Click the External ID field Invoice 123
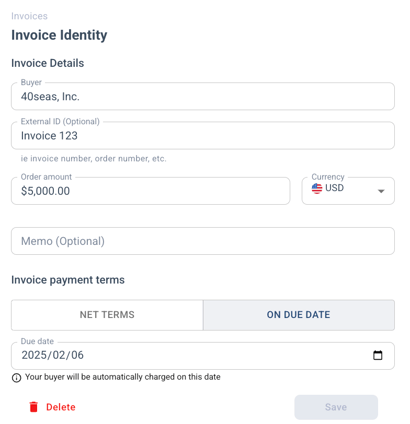Screen dimensions: 410x424 203,136
